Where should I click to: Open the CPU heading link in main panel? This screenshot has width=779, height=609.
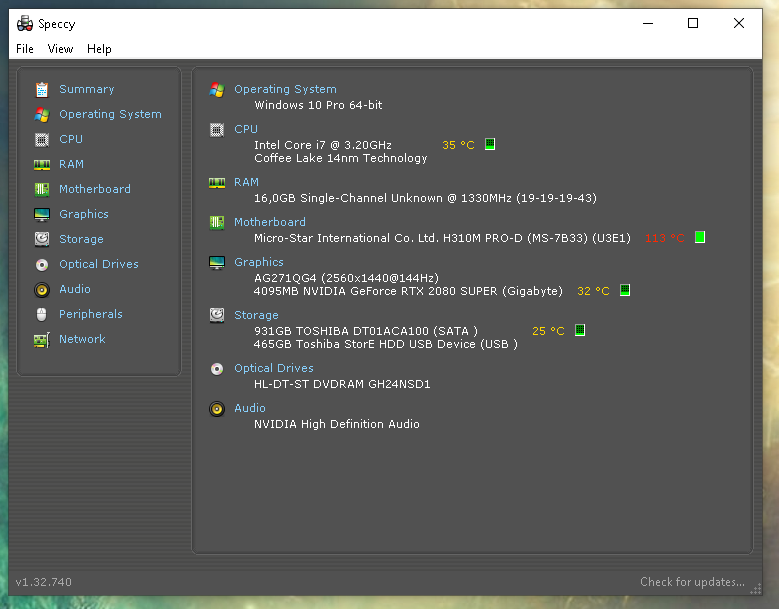click(246, 129)
